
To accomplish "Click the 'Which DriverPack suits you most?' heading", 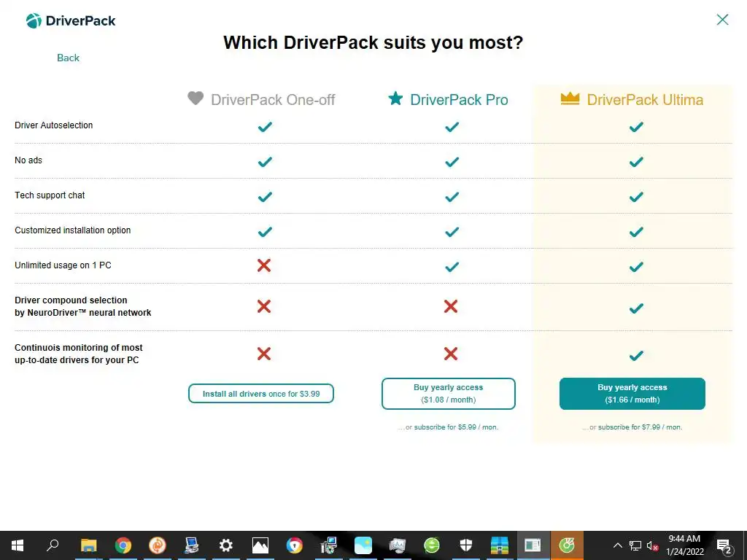I will click(x=373, y=43).
